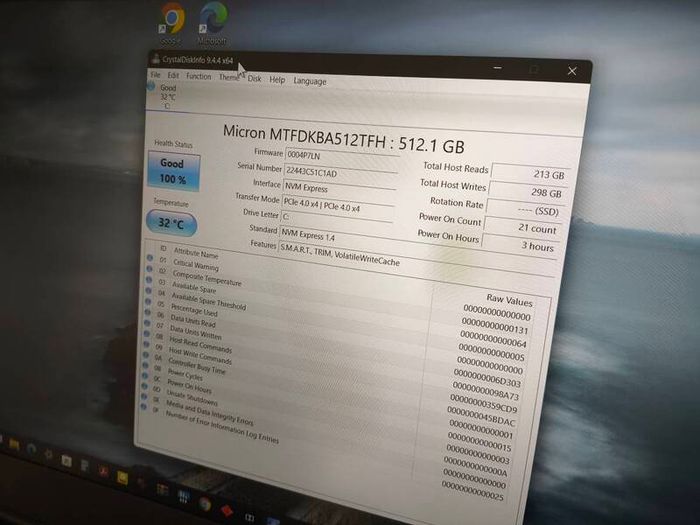Open the Theme menu
The height and width of the screenshot is (525, 700).
click(229, 77)
